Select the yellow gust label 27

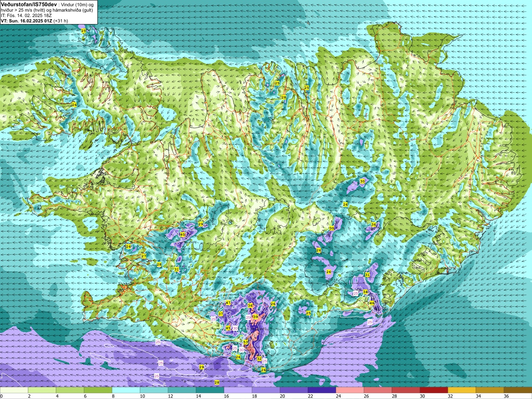tap(144, 256)
